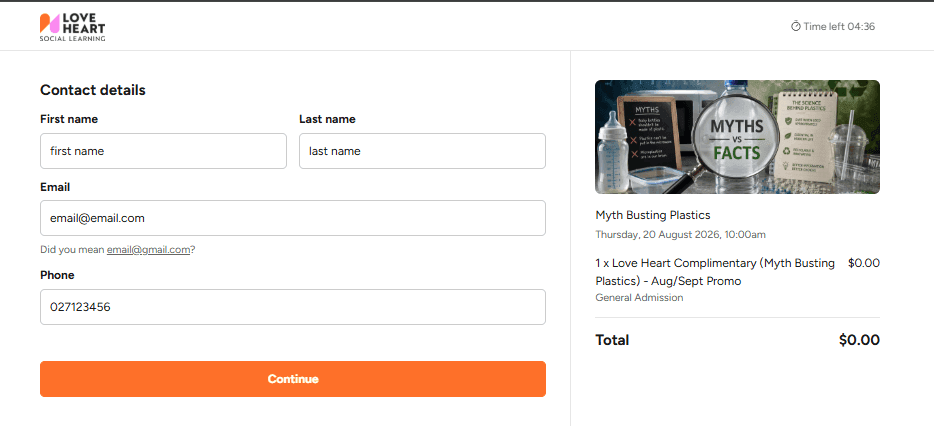
Task: Click the orange Continue button
Action: tap(292, 379)
